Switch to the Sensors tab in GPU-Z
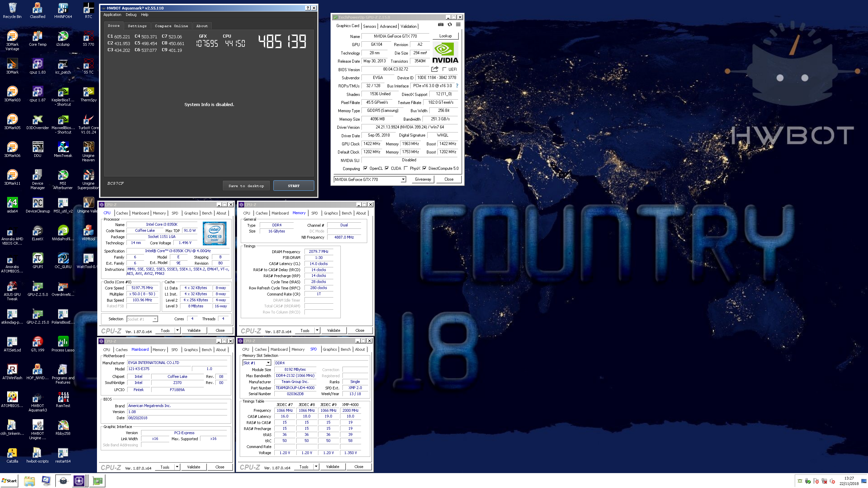The image size is (868, 488). point(370,26)
